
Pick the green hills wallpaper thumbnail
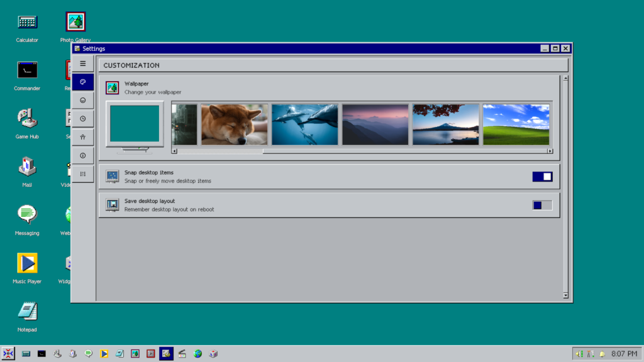click(x=516, y=124)
